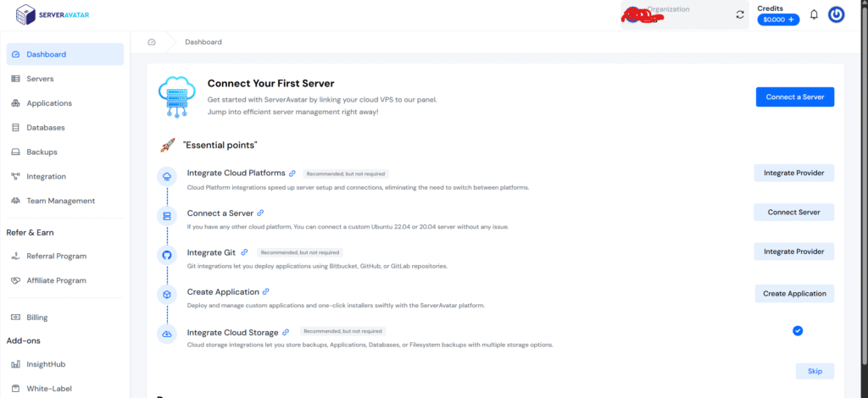This screenshot has width=868, height=398.
Task: Click the Billing icon in sidebar
Action: [x=15, y=318]
